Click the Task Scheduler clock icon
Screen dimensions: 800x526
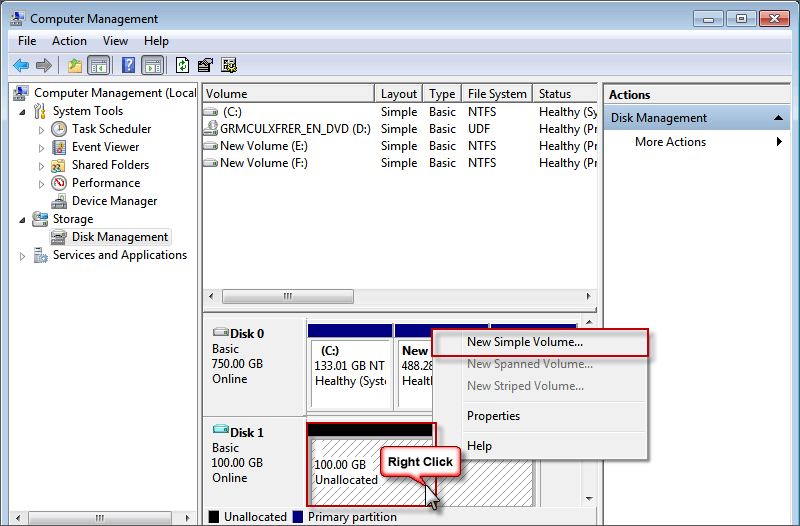point(59,129)
